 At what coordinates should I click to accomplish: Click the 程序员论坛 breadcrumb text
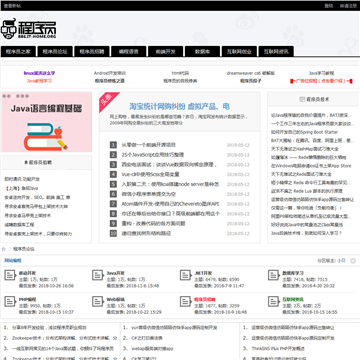point(24,249)
